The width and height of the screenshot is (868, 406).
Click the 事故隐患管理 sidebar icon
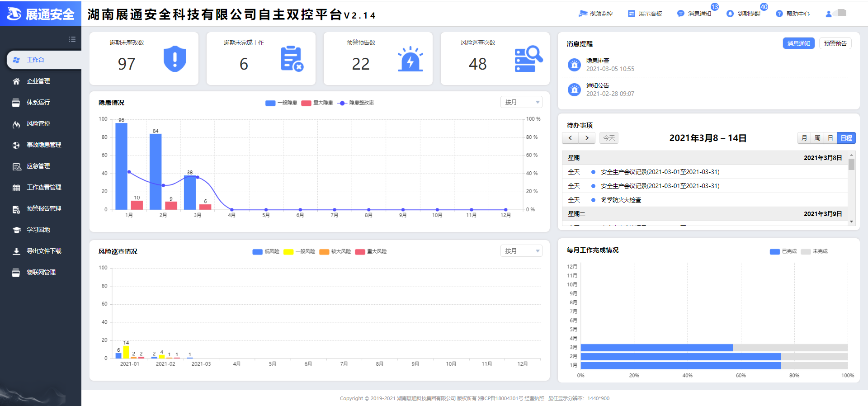(16, 145)
